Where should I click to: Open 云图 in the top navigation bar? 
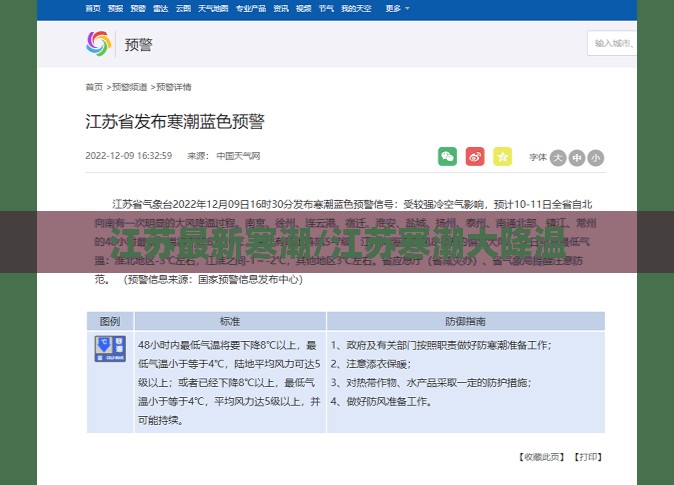pyautogui.click(x=183, y=8)
